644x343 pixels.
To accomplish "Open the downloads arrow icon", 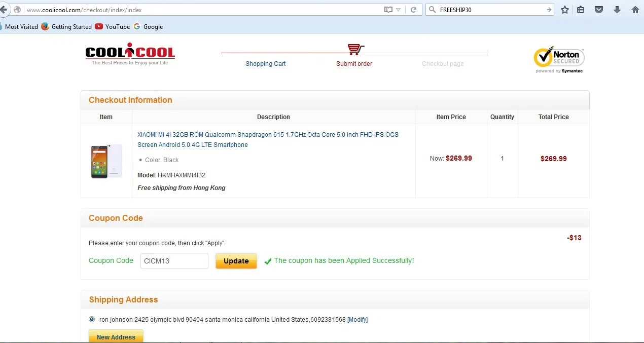I will click(617, 10).
